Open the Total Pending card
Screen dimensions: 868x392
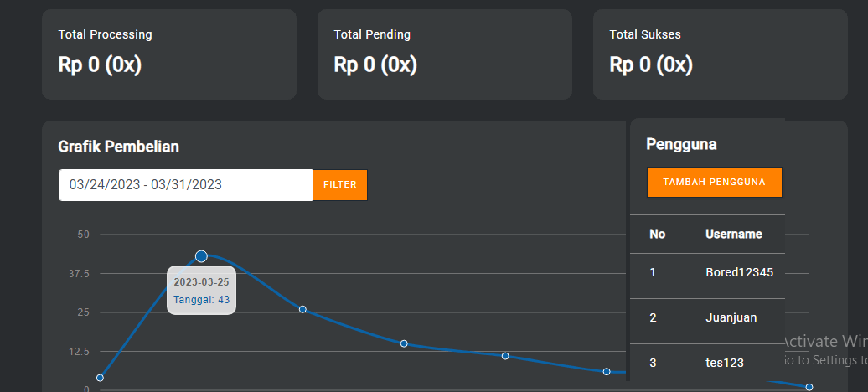(x=445, y=54)
